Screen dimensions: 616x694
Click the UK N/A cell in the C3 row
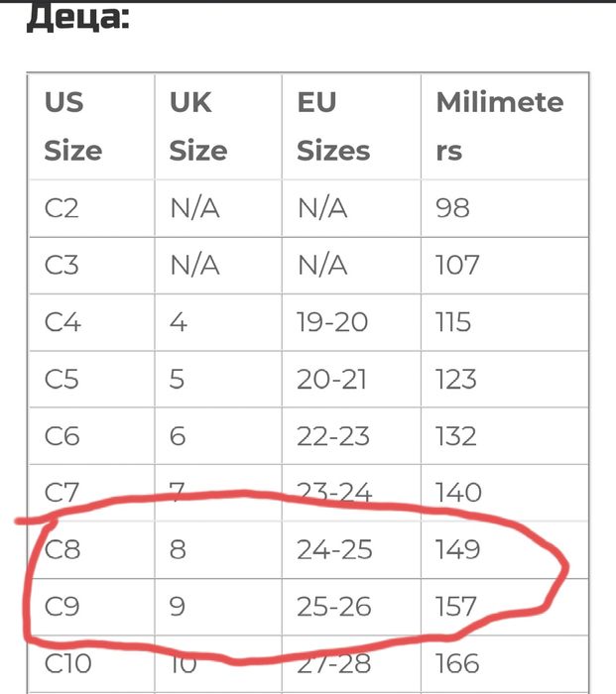(x=194, y=266)
